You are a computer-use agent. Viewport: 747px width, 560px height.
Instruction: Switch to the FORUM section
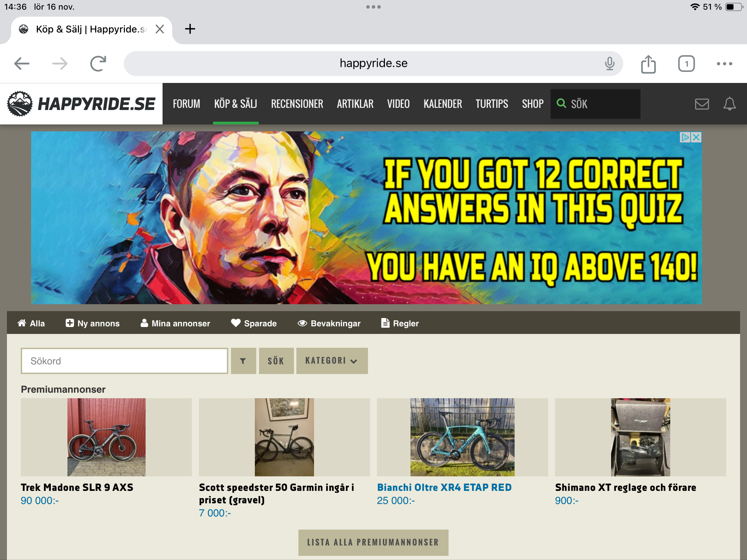tap(186, 104)
